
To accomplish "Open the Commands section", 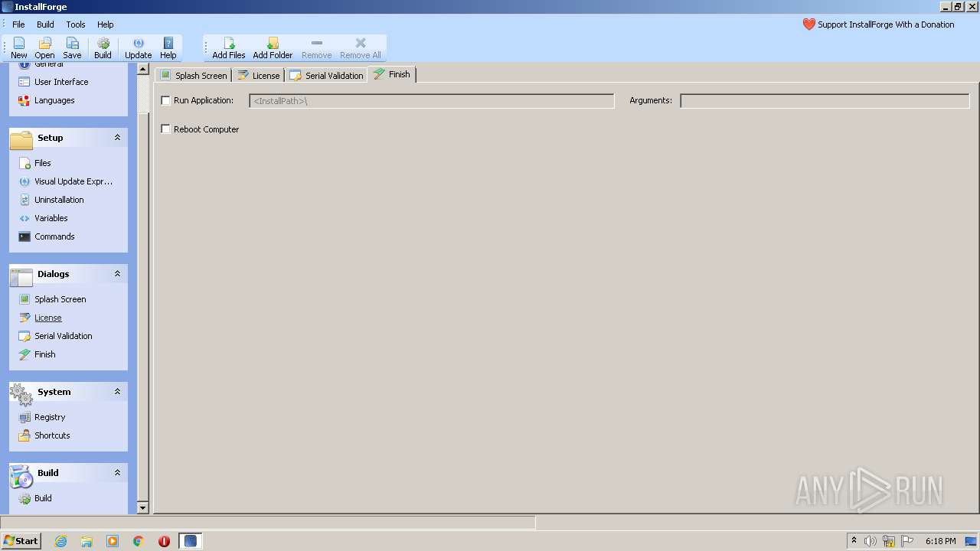I will [x=54, y=236].
